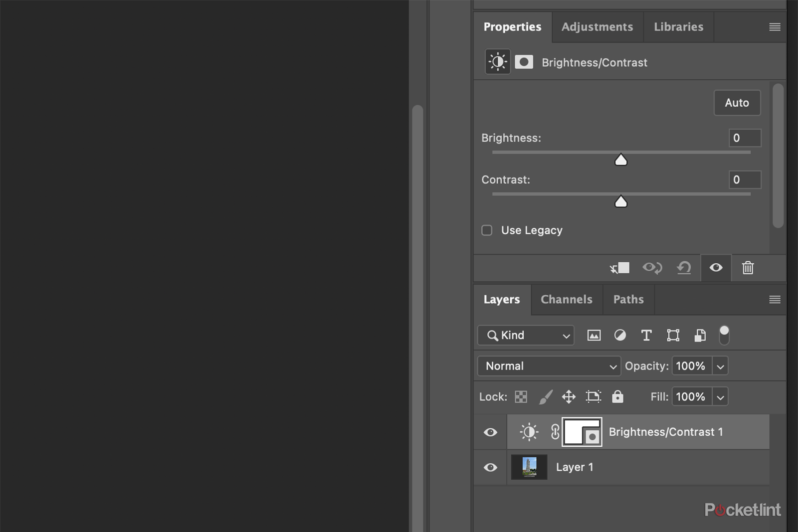Switch to the Adjustments tab
The height and width of the screenshot is (532, 798).
(597, 27)
